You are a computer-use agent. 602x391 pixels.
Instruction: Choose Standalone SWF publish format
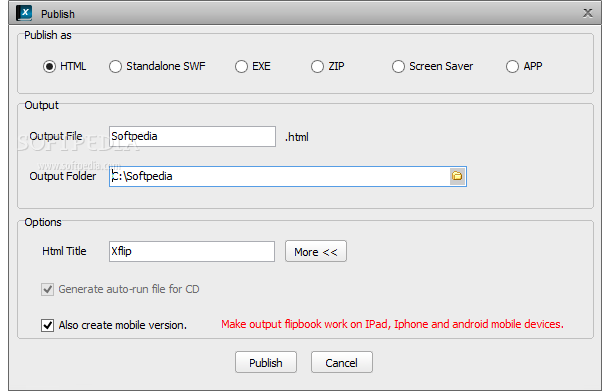pos(115,66)
